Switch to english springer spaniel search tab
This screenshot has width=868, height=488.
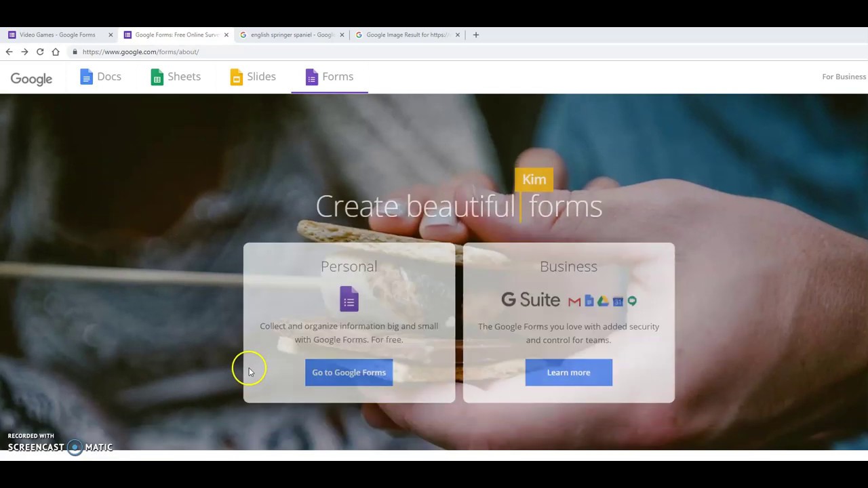click(292, 35)
